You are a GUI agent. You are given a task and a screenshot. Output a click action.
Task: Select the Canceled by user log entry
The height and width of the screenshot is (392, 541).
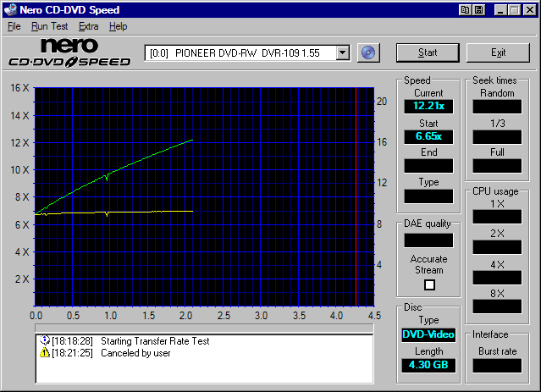[135, 352]
